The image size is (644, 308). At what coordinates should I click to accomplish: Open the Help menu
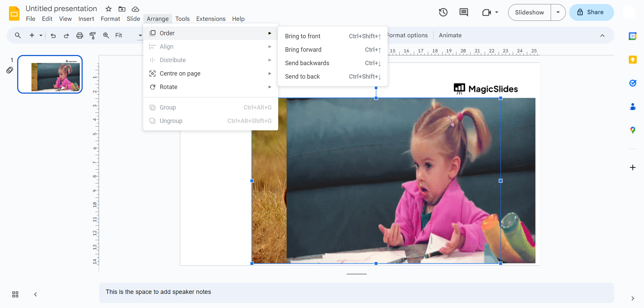(x=238, y=19)
